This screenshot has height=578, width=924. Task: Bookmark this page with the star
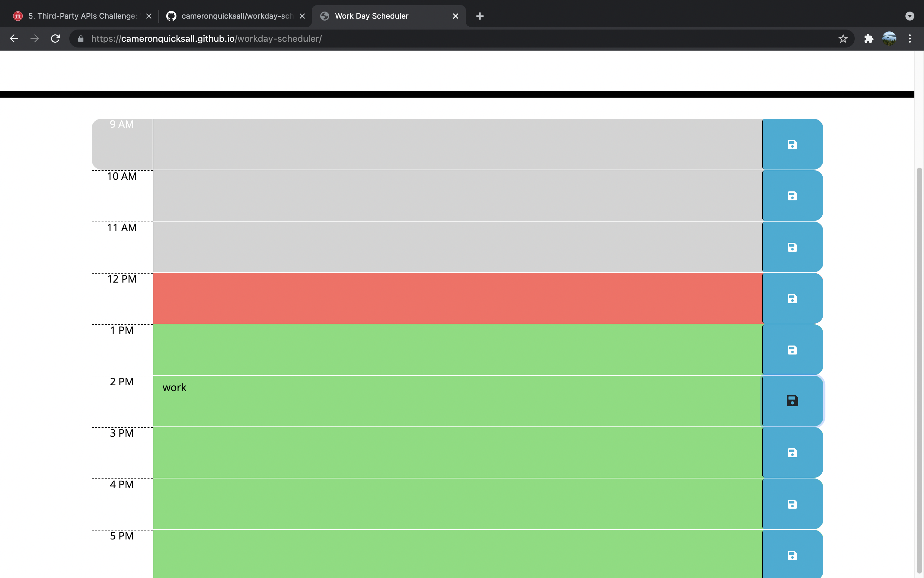tap(843, 39)
